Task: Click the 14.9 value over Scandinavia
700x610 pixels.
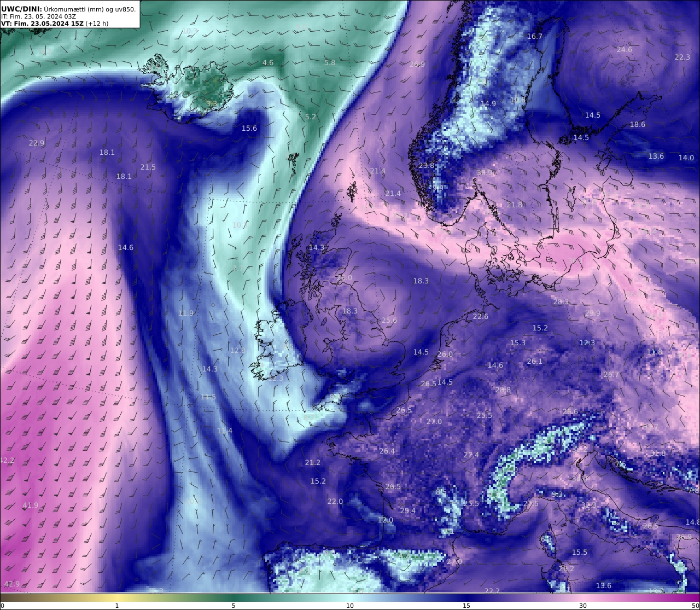Action: (x=488, y=104)
